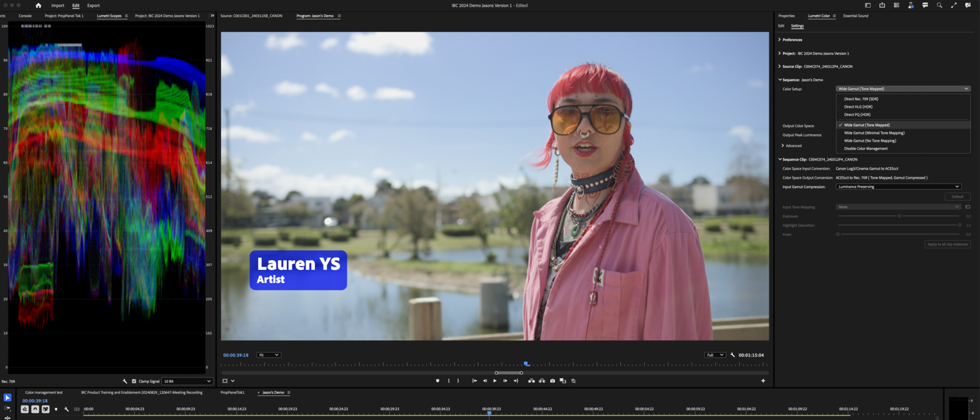Toggle linked selection in timeline
980x420 pixels.
(46, 410)
